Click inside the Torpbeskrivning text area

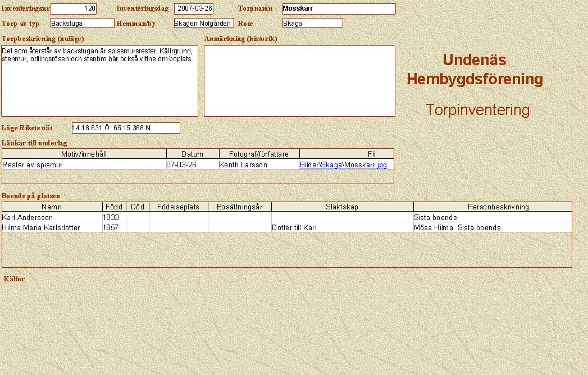coord(99,81)
